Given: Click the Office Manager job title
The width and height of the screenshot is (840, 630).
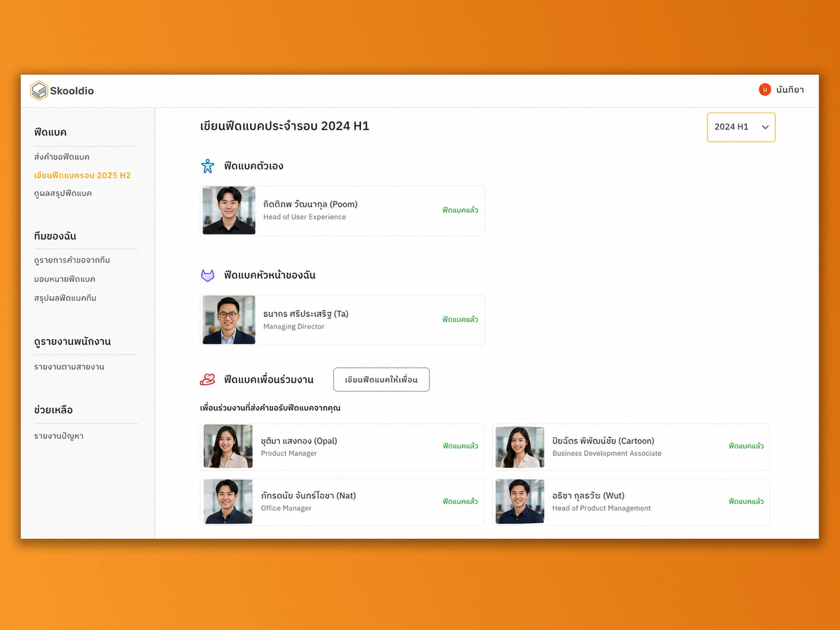Looking at the screenshot, I should coord(286,508).
